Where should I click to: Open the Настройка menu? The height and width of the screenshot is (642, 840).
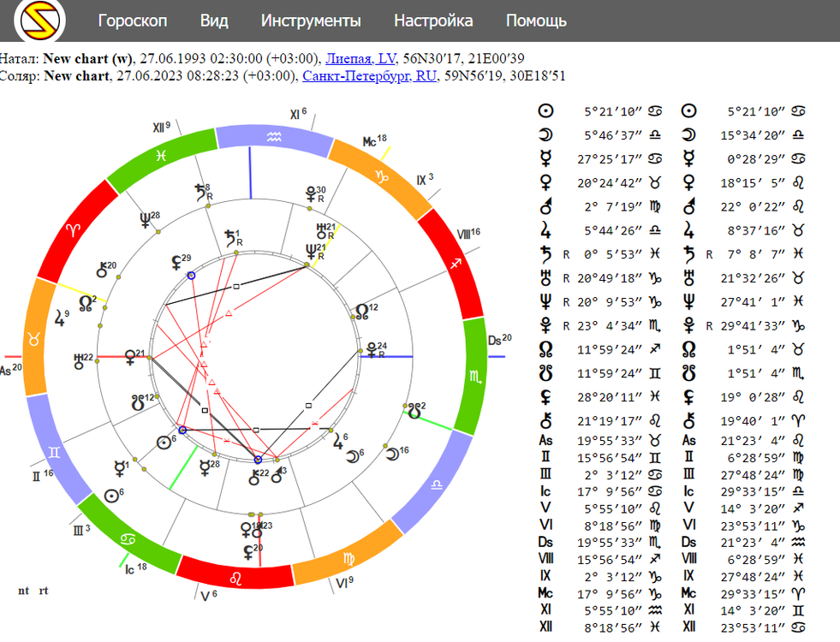tap(433, 21)
